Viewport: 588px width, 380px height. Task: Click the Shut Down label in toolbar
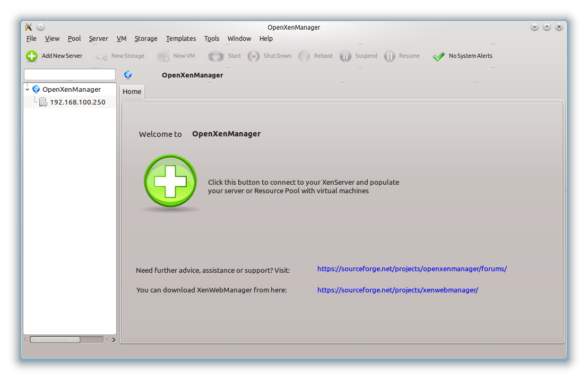click(277, 56)
